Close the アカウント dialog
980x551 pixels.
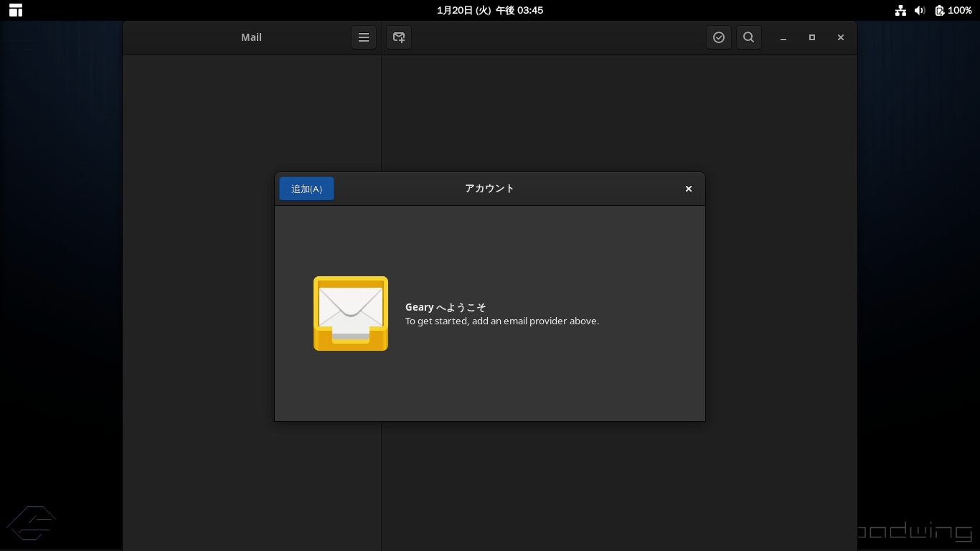coord(689,189)
